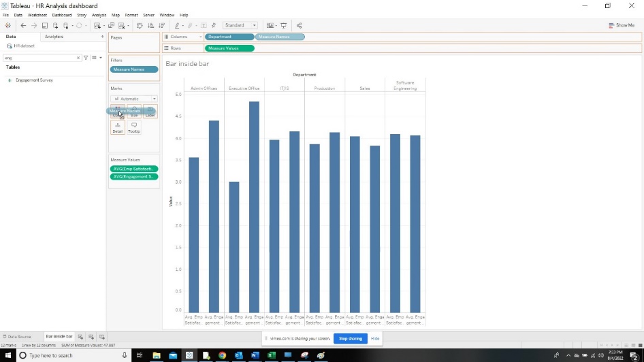The image size is (644, 362).
Task: Click the Size marks card button
Action: pyautogui.click(x=134, y=111)
